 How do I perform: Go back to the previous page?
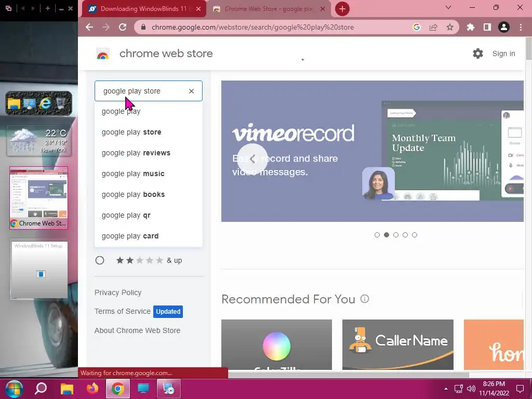89,27
